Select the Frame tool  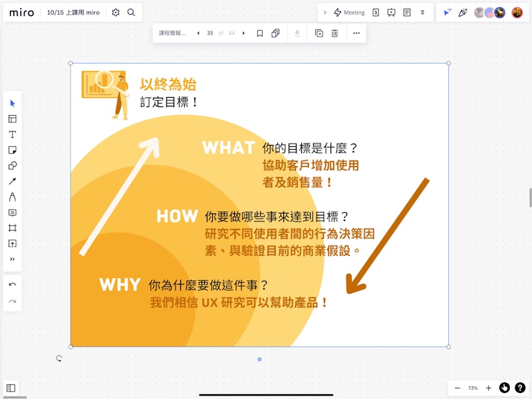click(12, 228)
